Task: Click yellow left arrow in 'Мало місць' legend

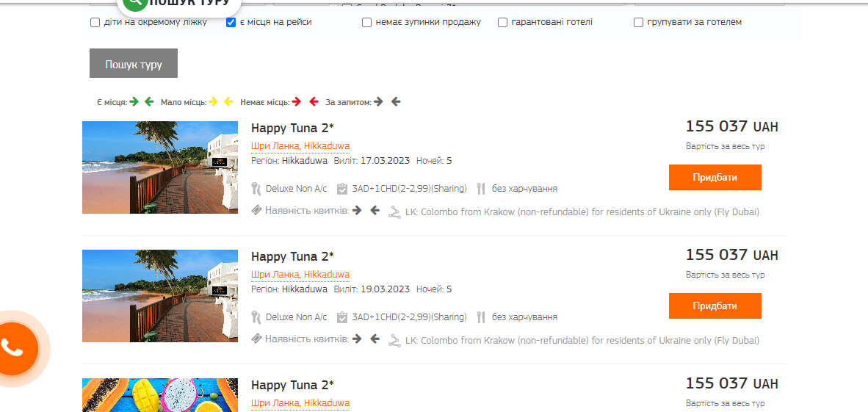Action: coord(228,102)
